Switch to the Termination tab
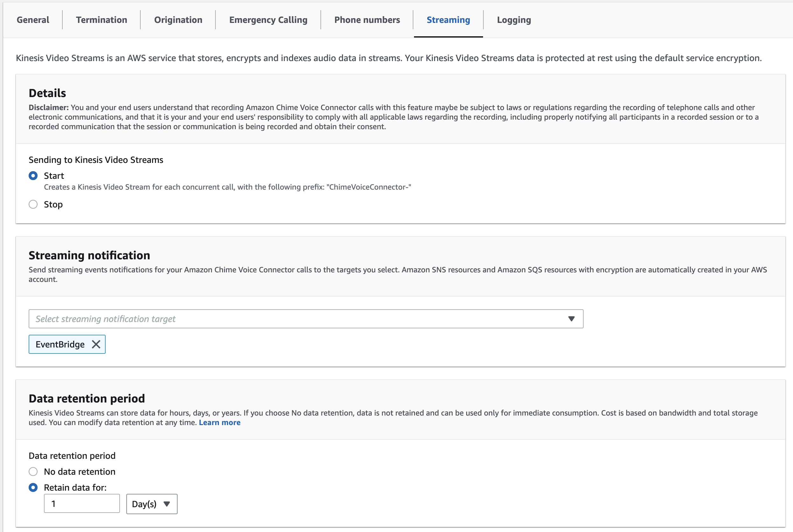The image size is (793, 532). click(102, 20)
